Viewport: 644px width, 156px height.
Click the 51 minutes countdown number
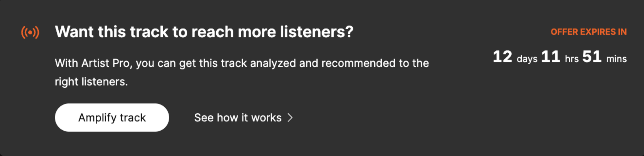(x=592, y=57)
